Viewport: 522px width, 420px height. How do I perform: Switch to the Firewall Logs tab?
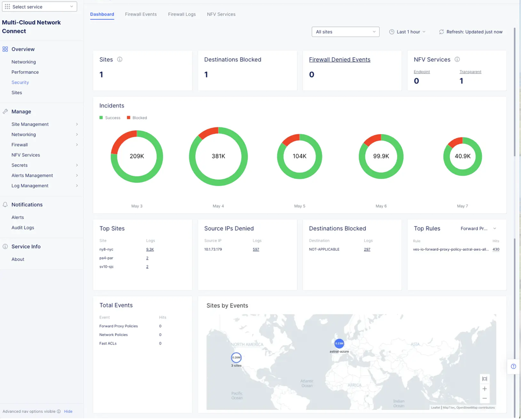[183, 14]
